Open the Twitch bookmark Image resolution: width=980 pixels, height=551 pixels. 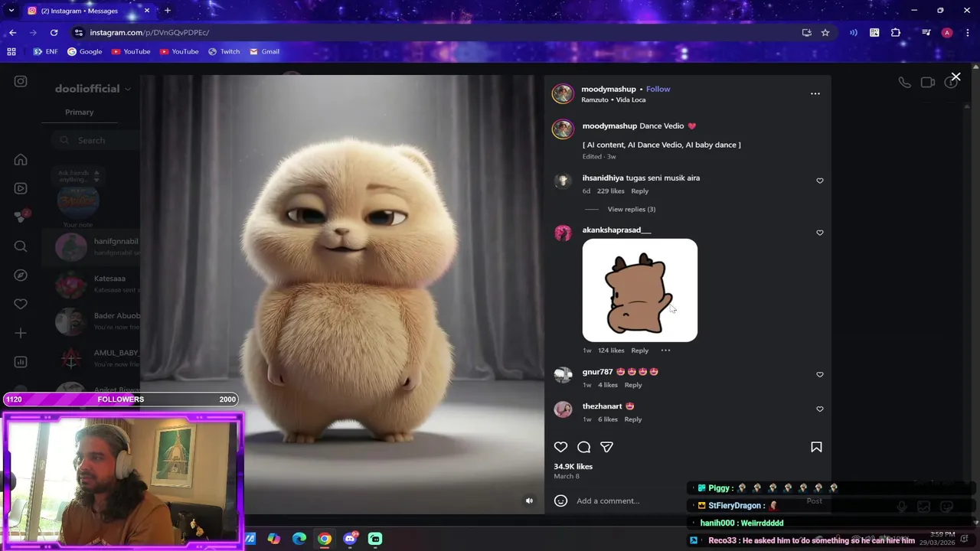click(x=224, y=51)
